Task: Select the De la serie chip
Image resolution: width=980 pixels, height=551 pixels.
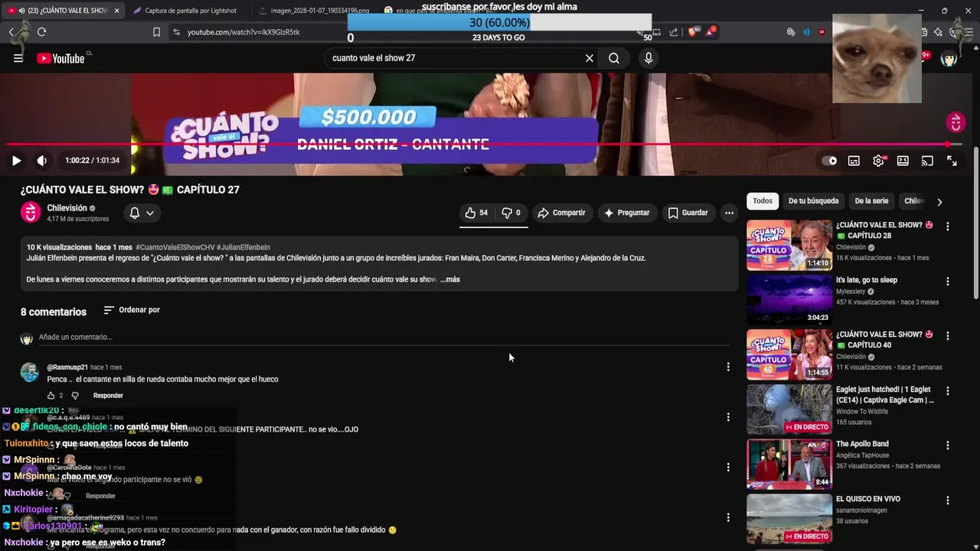Action: pos(871,201)
